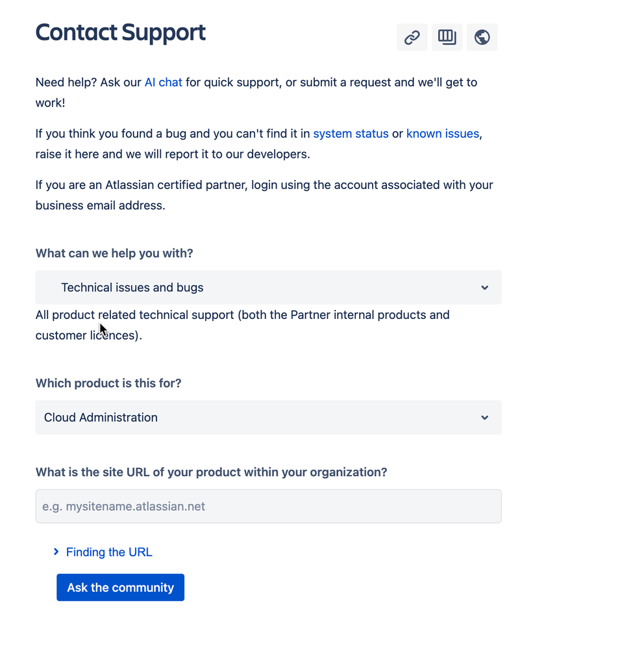Click the arrow icon beside Finding the URL
The image size is (644, 649).
click(56, 552)
